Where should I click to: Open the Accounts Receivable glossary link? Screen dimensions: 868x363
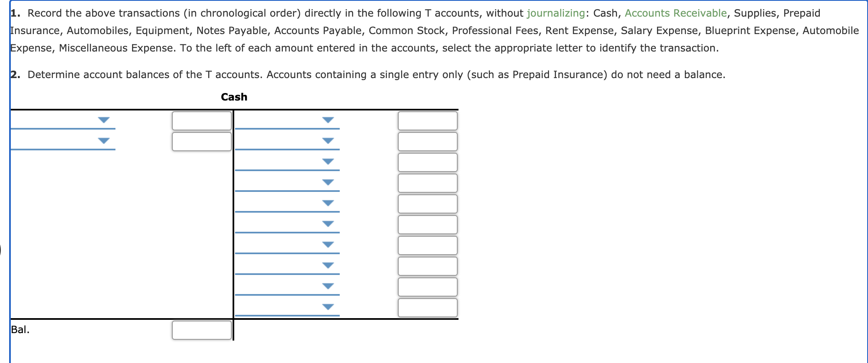point(676,13)
